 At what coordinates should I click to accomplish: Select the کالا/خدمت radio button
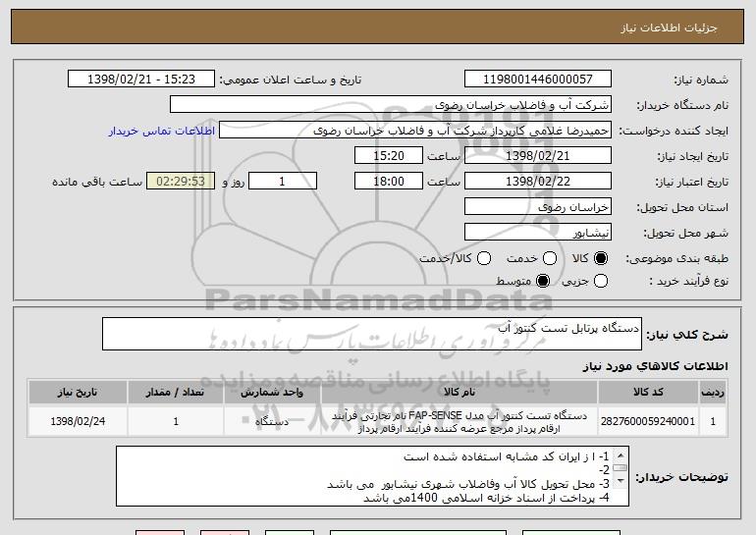coord(484,258)
